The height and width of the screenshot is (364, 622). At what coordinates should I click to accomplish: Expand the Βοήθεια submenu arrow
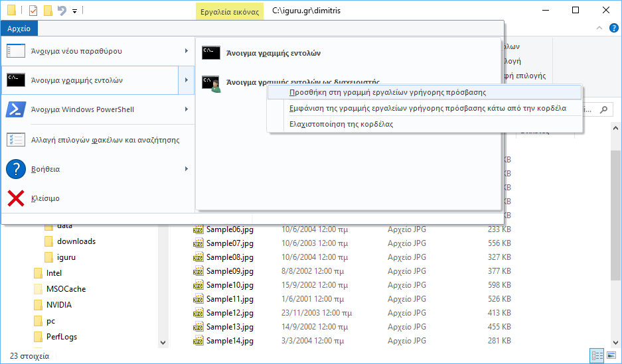coord(186,169)
